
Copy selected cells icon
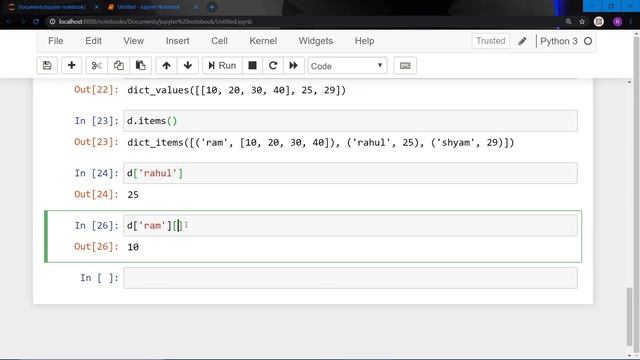[x=119, y=65]
